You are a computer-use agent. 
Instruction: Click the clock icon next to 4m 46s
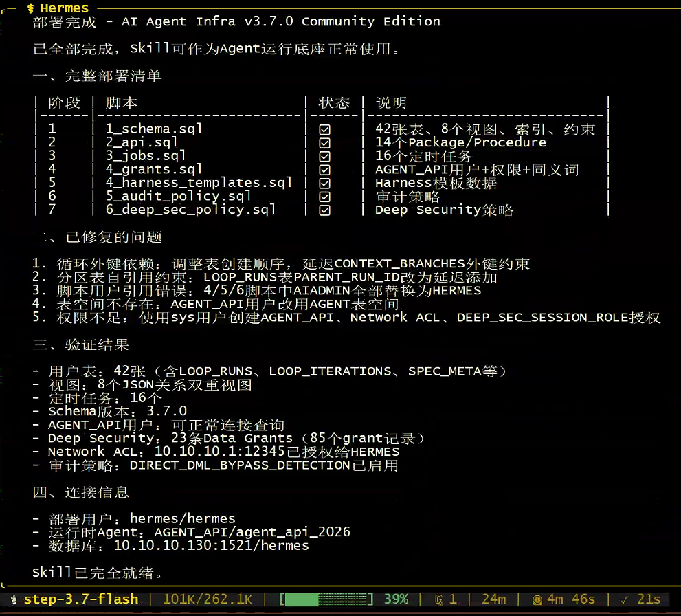click(537, 600)
